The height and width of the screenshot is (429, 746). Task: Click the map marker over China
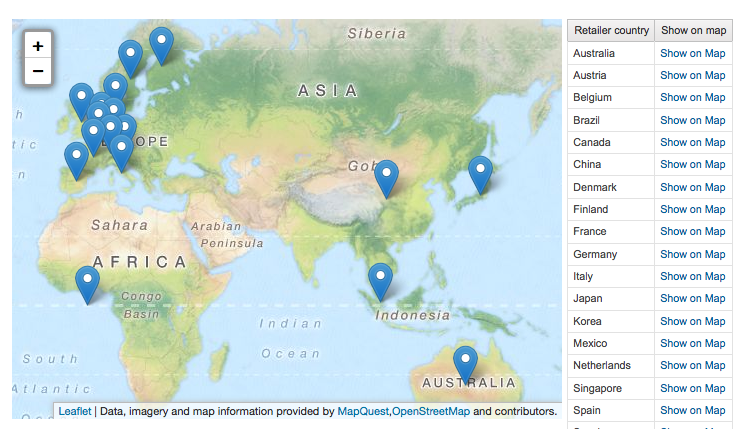pyautogui.click(x=386, y=179)
